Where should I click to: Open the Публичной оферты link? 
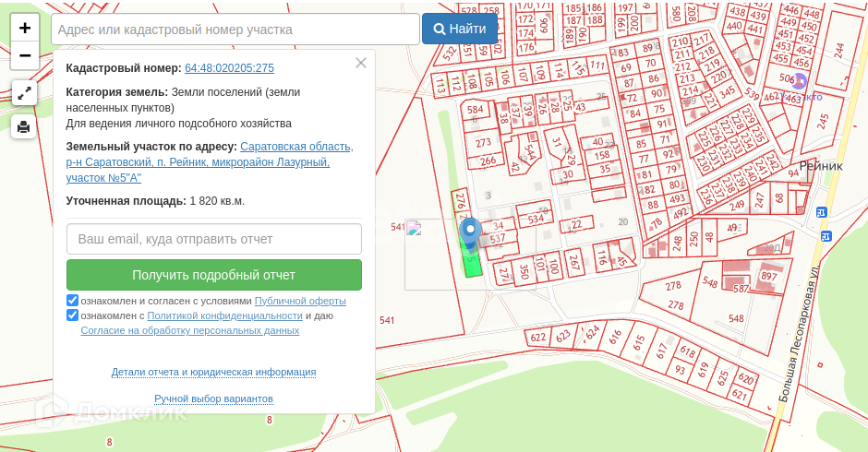tap(300, 301)
